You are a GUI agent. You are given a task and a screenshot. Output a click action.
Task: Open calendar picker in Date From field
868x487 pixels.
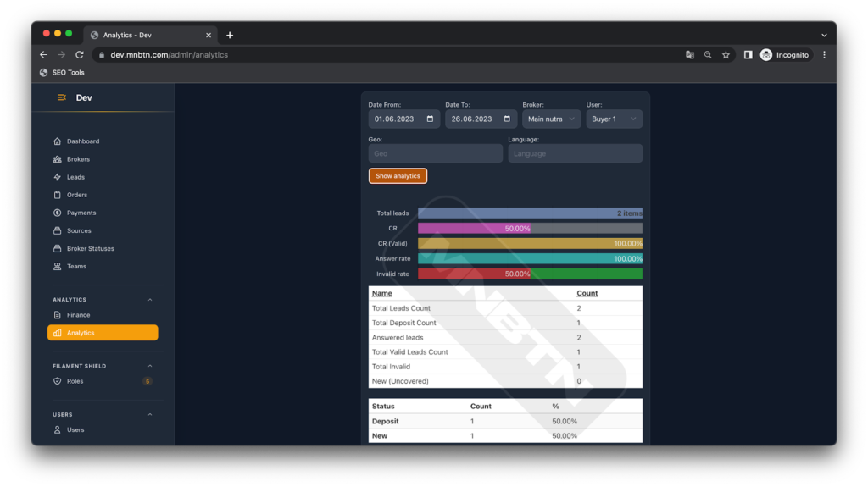coord(430,119)
